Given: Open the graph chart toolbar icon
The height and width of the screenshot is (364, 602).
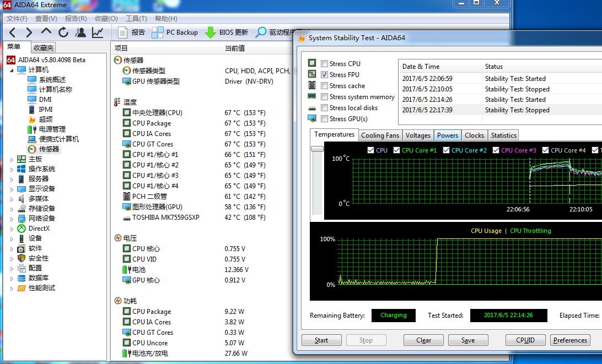Looking at the screenshot, I should click(98, 32).
